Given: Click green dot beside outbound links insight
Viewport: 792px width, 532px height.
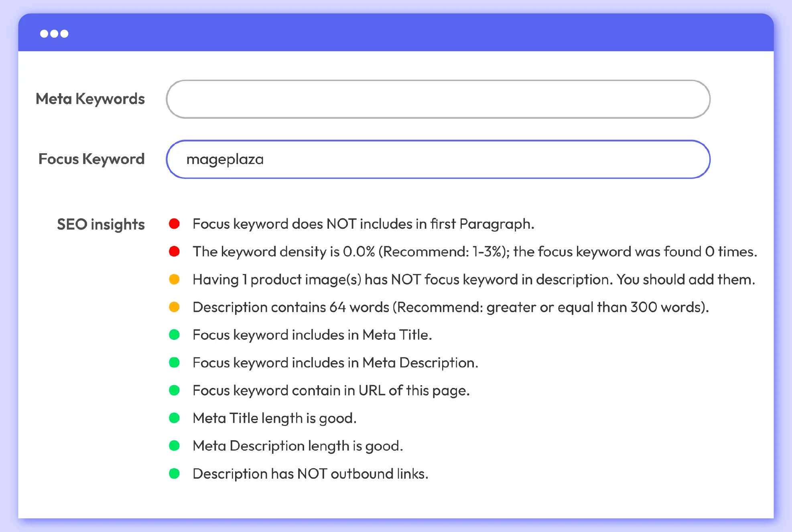Looking at the screenshot, I should [174, 474].
